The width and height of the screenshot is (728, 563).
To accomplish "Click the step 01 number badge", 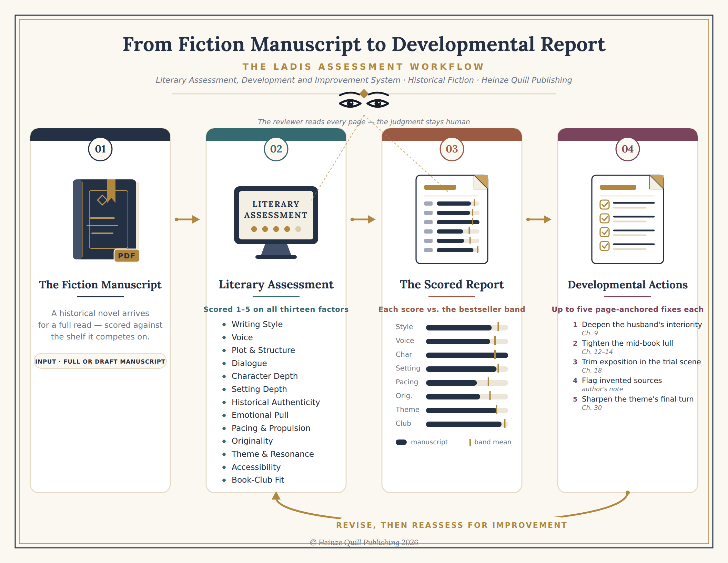I will (x=100, y=149).
